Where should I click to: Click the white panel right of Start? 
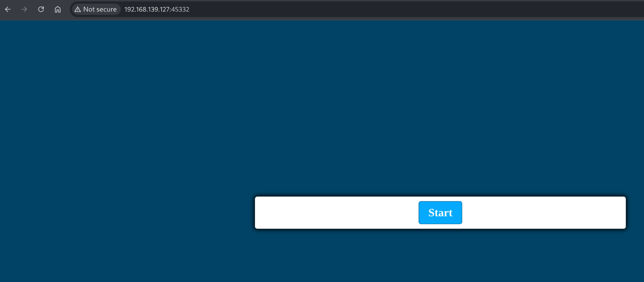click(545, 213)
